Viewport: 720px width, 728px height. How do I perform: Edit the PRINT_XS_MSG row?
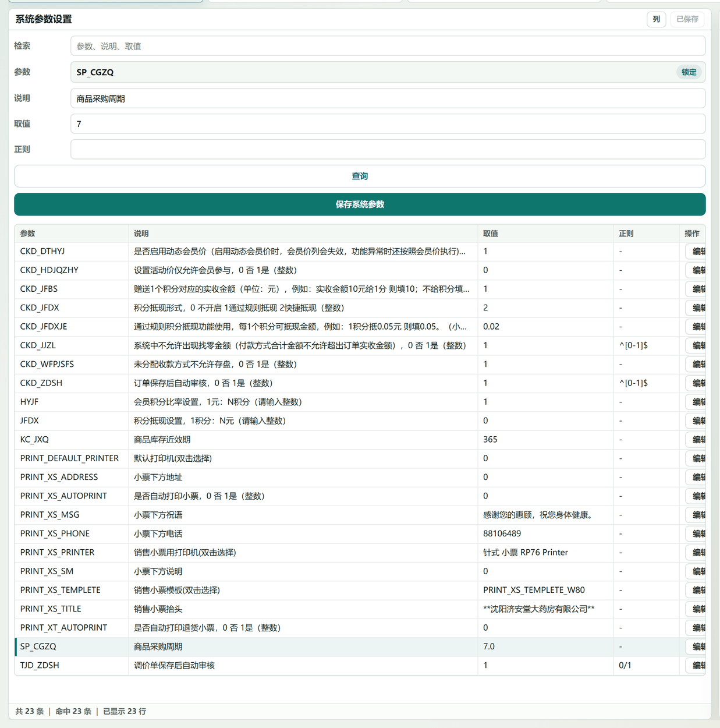[696, 515]
